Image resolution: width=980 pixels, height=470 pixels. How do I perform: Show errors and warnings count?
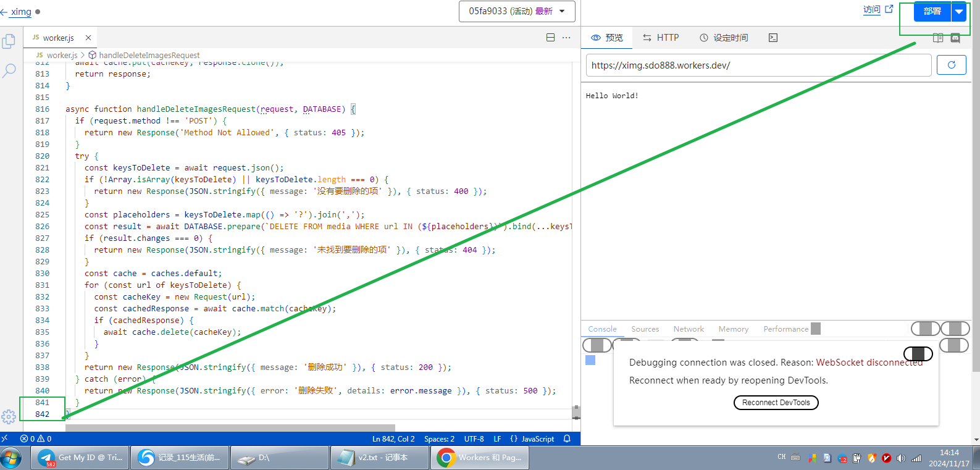click(36, 439)
